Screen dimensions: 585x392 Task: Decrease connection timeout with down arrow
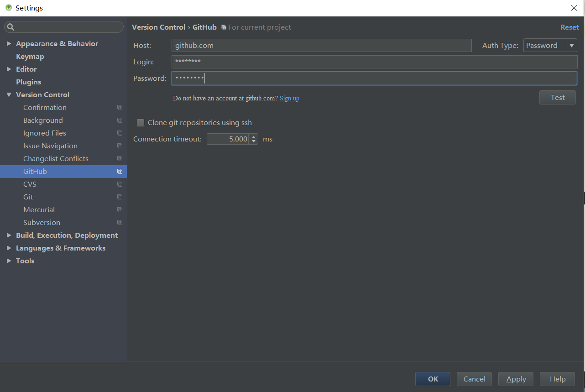(254, 141)
